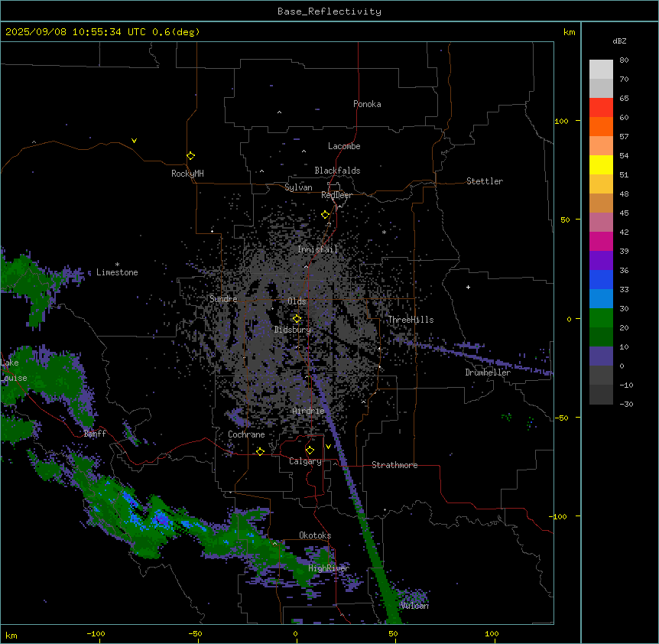Select the asterisk marker east of Innisfail
659x644 pixels.
click(x=384, y=232)
